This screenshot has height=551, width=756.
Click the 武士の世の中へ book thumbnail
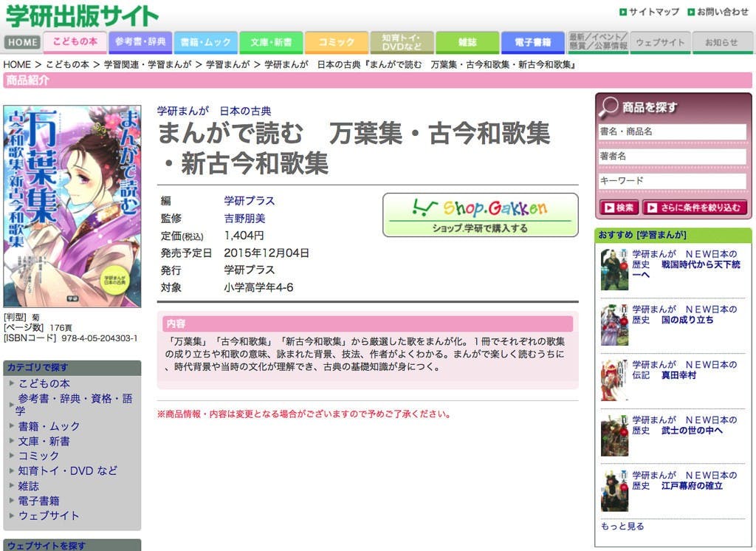coord(615,436)
